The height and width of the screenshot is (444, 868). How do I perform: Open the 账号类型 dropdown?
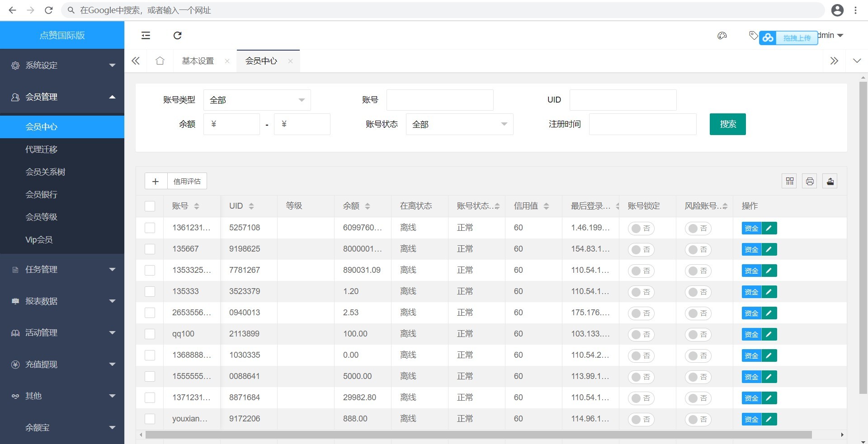[x=257, y=100]
